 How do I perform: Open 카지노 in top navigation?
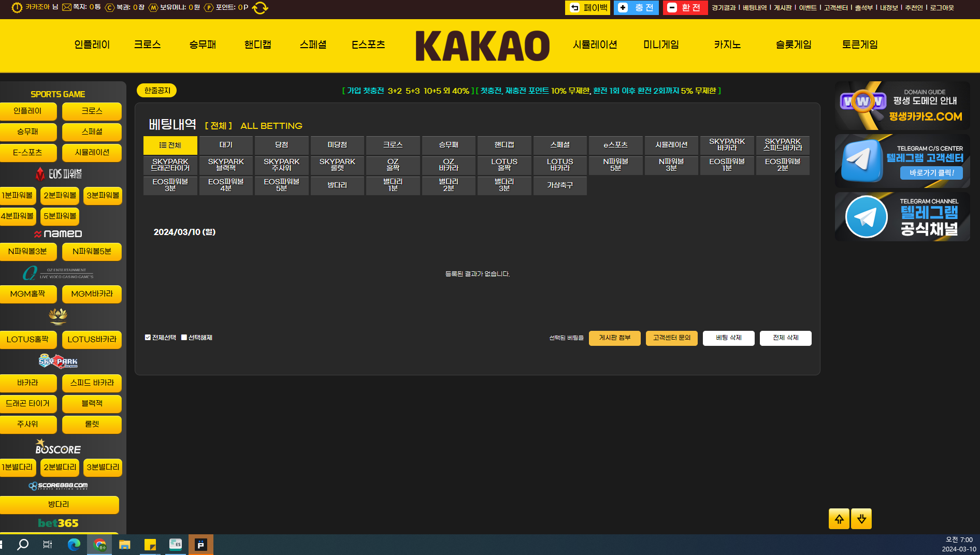(x=727, y=45)
